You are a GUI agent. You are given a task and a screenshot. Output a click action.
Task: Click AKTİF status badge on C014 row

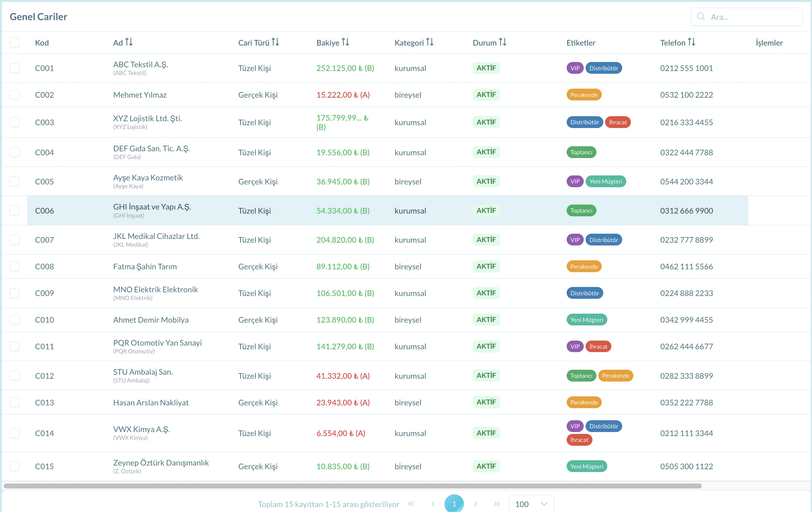(486, 433)
